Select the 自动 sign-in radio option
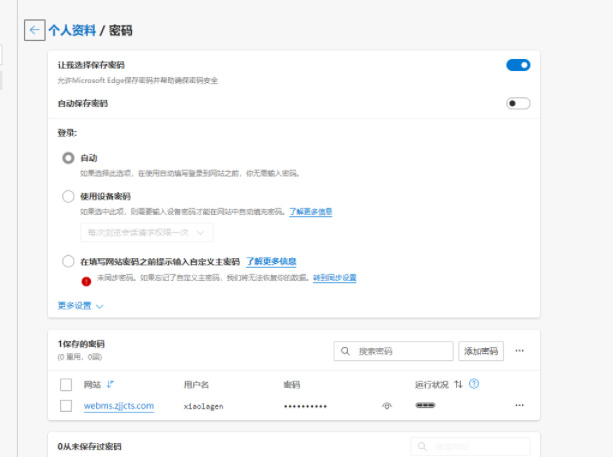Image resolution: width=613 pixels, height=457 pixels. coord(68,158)
